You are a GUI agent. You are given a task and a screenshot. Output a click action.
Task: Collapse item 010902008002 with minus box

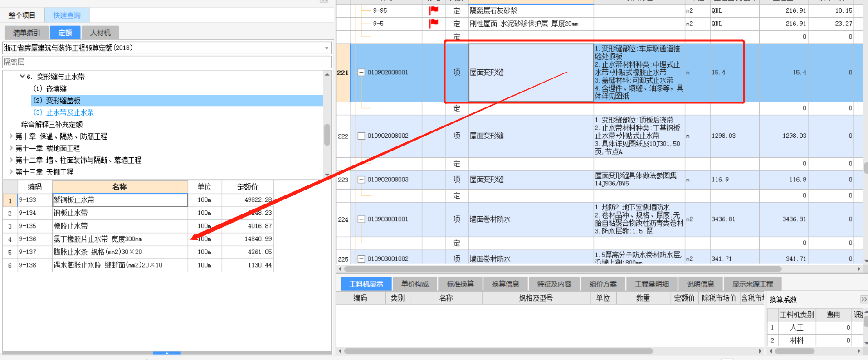[361, 136]
